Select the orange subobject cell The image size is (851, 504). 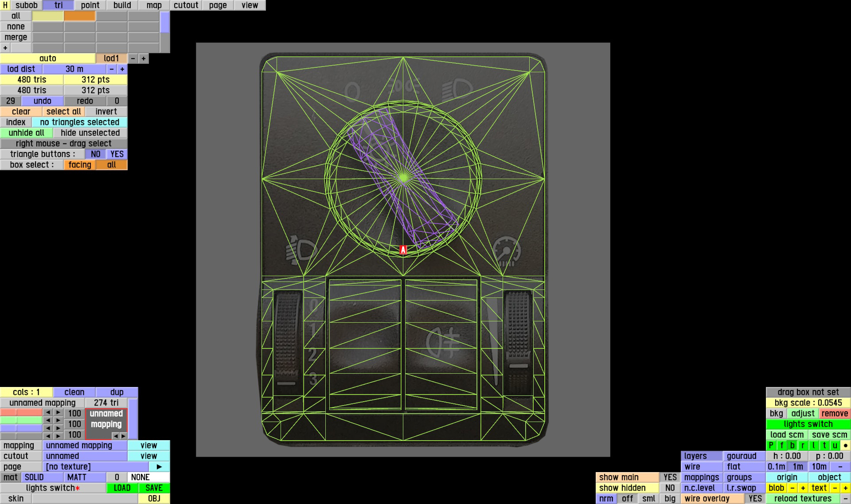coord(79,16)
